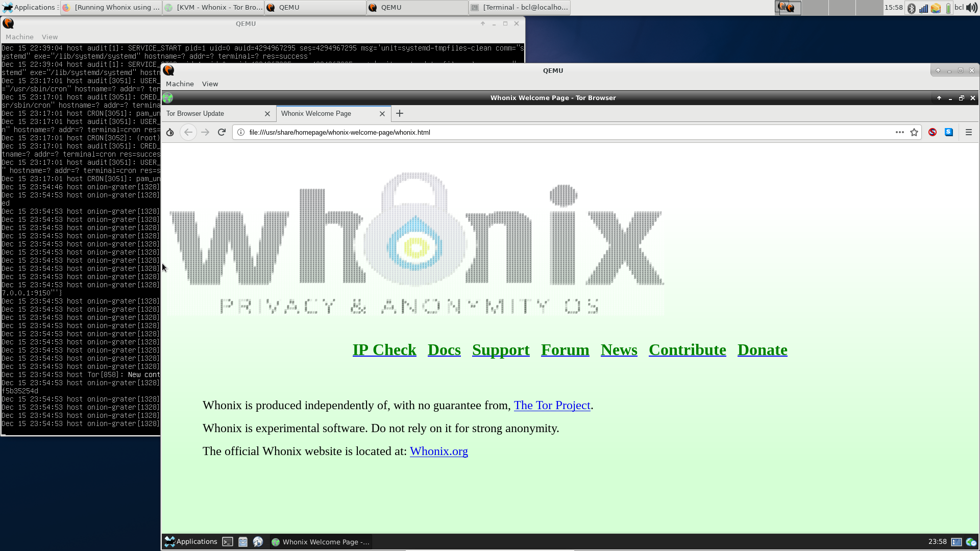
Task: Click the close tab button on Tor Browser Update
Action: point(267,113)
